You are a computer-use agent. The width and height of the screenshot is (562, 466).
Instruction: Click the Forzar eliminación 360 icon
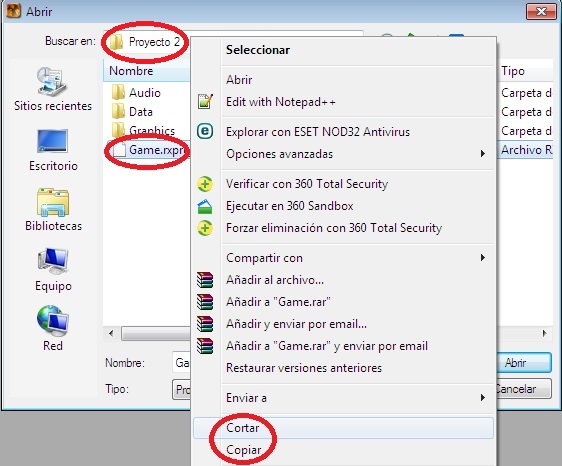pos(205,228)
